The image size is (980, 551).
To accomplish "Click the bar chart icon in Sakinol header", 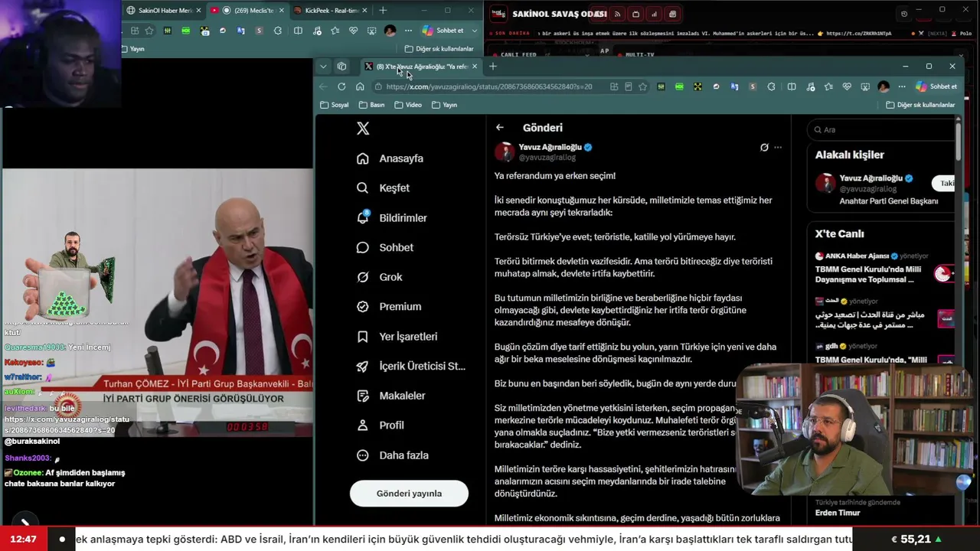I will click(655, 14).
